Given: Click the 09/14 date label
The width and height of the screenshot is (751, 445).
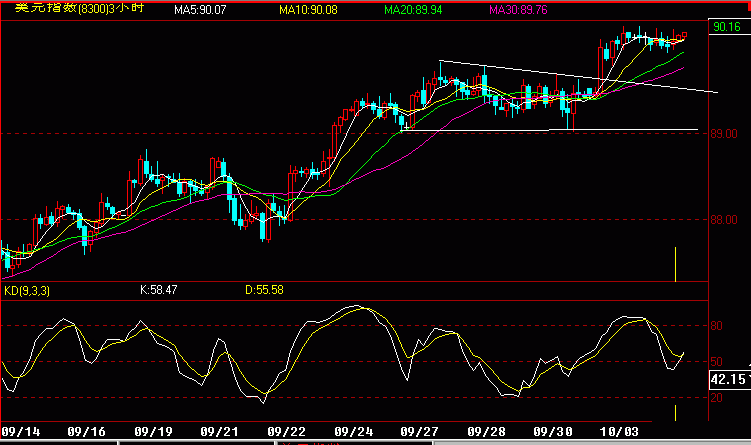Looking at the screenshot, I should click(x=21, y=432).
